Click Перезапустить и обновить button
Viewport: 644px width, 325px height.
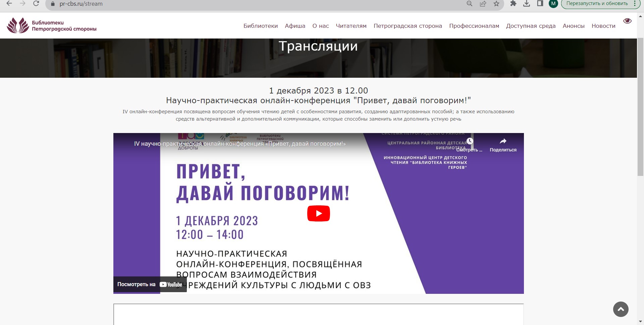coord(597,4)
